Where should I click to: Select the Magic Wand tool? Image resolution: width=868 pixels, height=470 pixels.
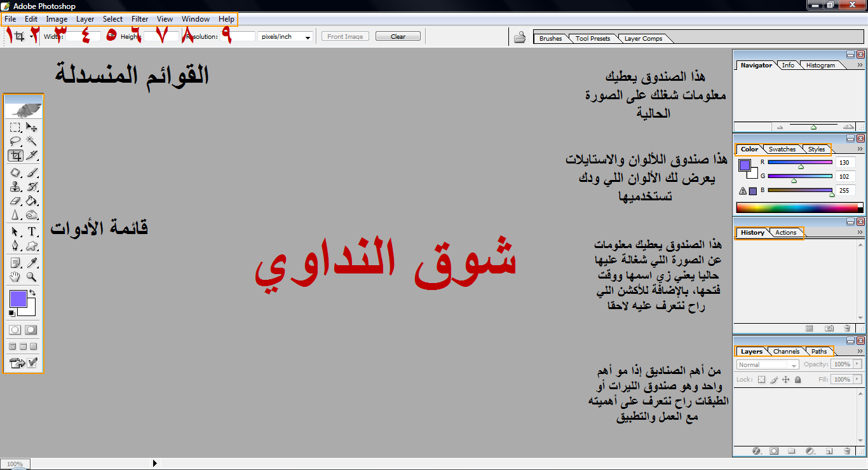coord(31,141)
